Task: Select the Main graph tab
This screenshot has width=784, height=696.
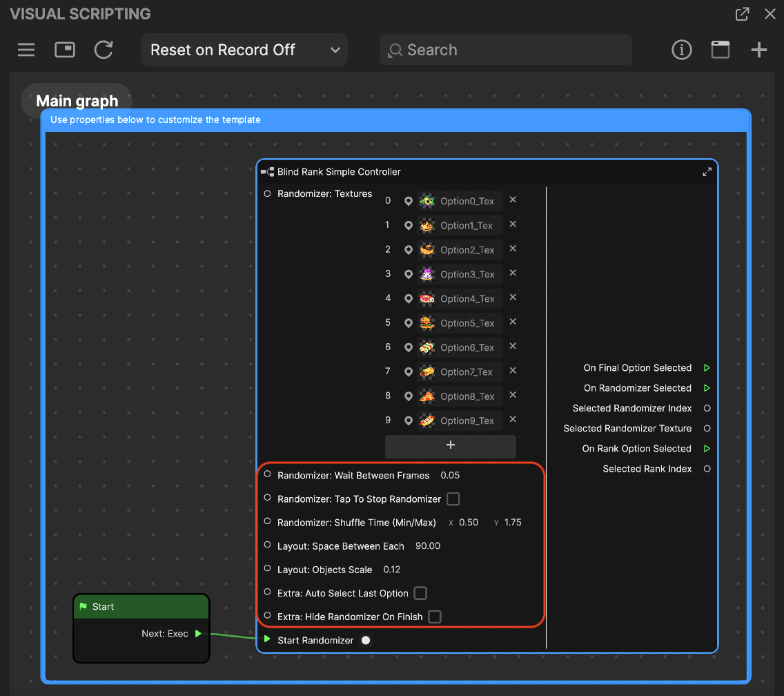Action: click(77, 101)
